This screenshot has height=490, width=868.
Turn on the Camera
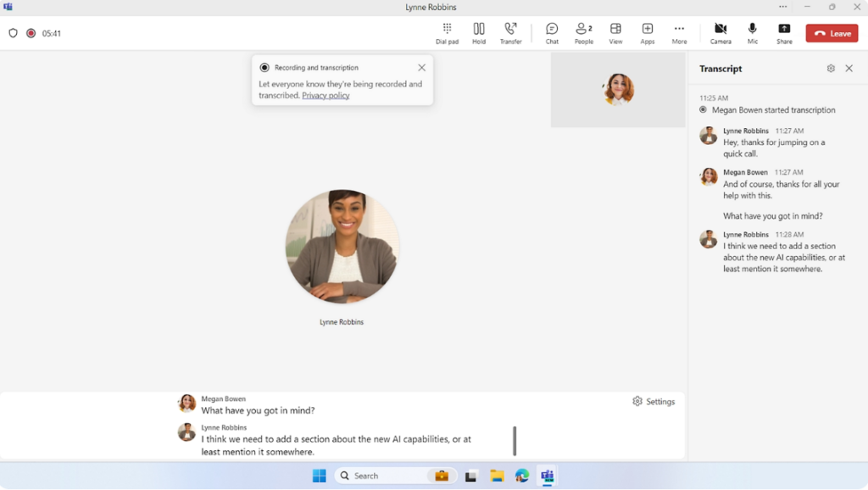pos(720,33)
